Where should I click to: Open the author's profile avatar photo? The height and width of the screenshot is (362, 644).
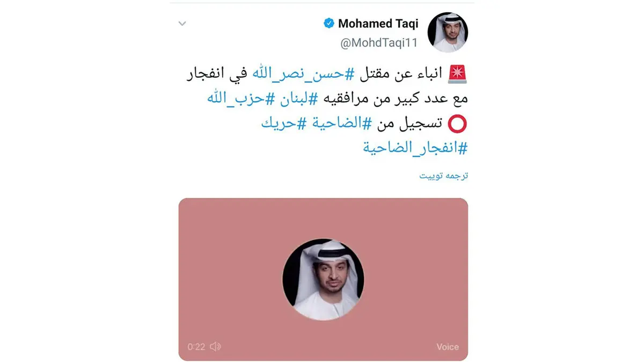click(x=448, y=32)
